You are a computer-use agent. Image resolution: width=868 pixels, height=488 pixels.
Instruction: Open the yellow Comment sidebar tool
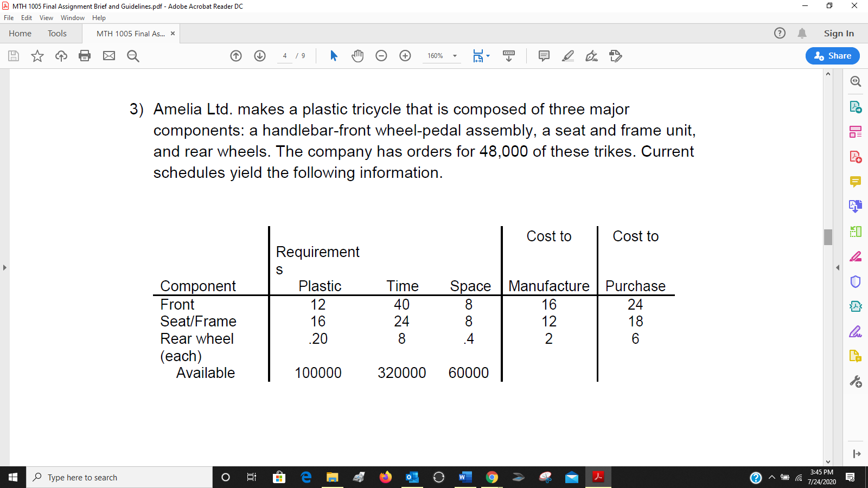[856, 182]
